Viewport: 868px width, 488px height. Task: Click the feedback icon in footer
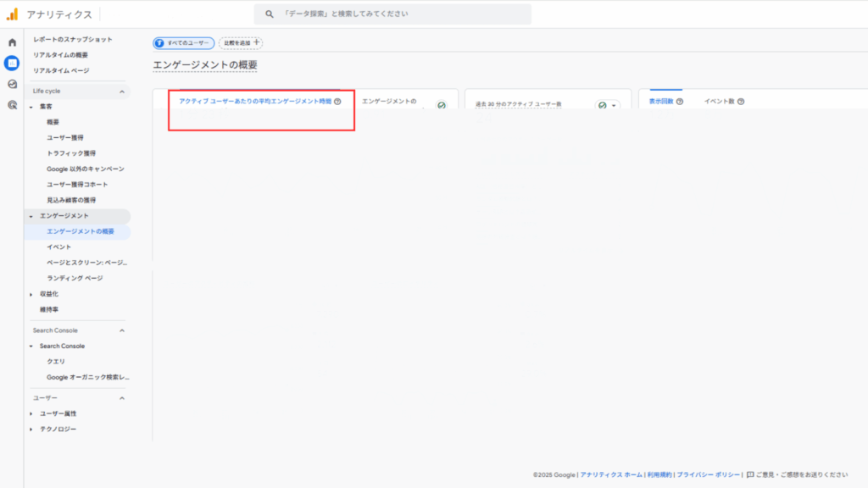[750, 475]
